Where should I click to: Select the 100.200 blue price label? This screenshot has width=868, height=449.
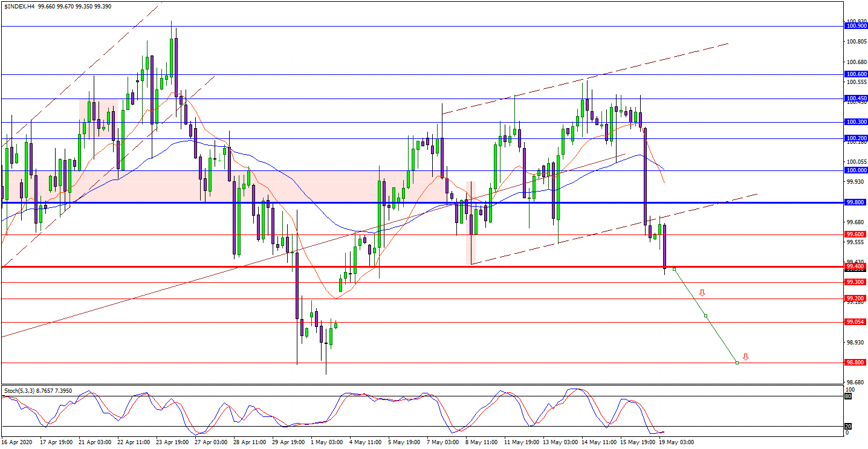857,138
